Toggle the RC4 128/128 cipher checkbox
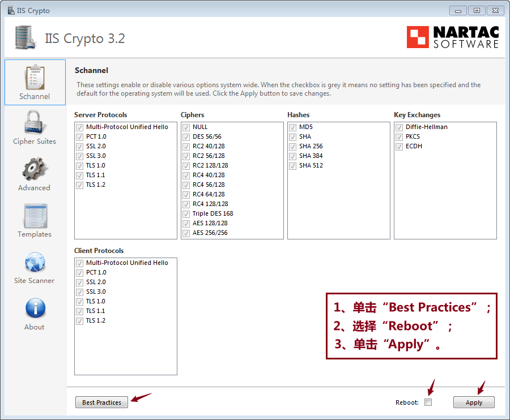The image size is (510, 420). [x=186, y=204]
